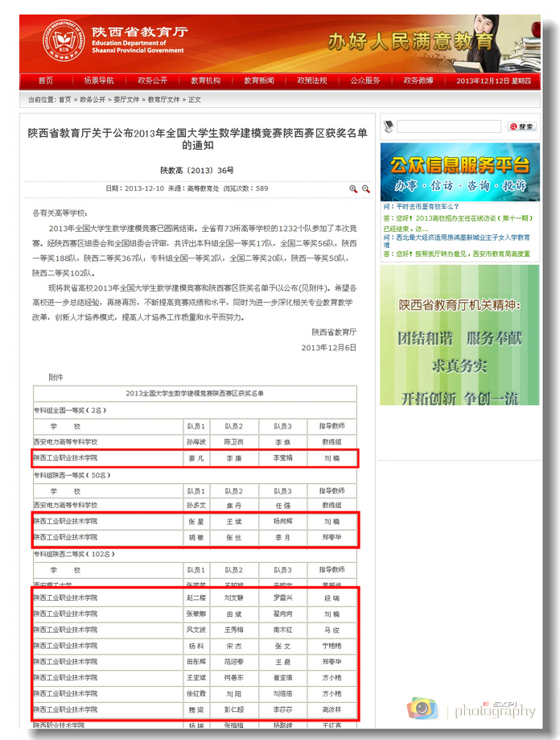Click the computer icon beside search box

(389, 126)
